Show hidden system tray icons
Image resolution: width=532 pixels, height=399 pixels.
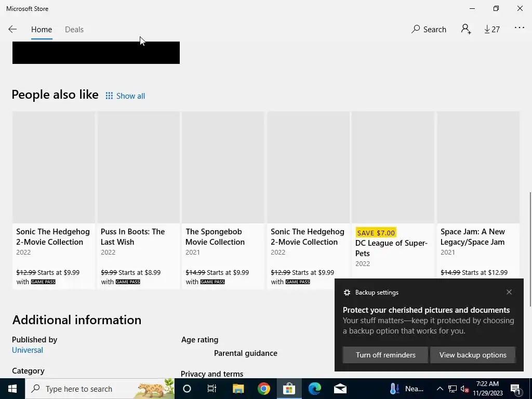coord(440,389)
